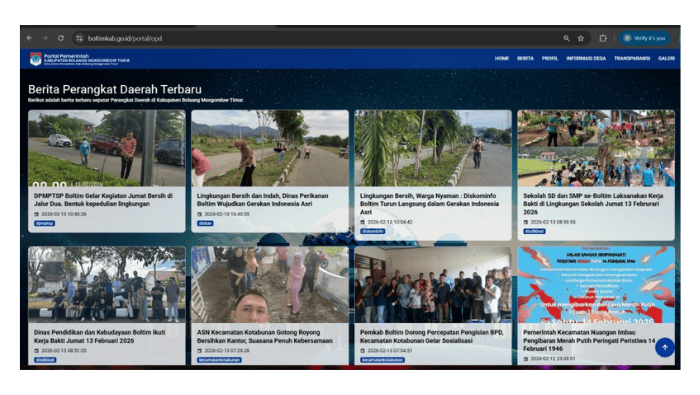Open the INFORMASI DESA navigation item

pos(586,58)
